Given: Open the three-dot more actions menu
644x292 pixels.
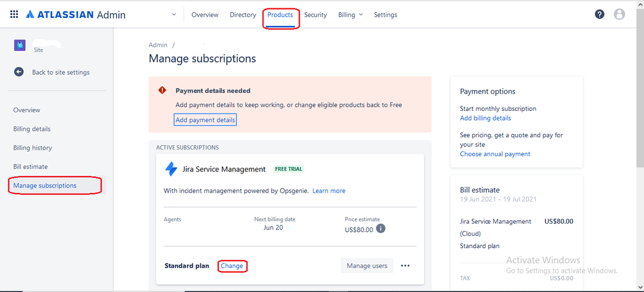Looking at the screenshot, I should (405, 266).
